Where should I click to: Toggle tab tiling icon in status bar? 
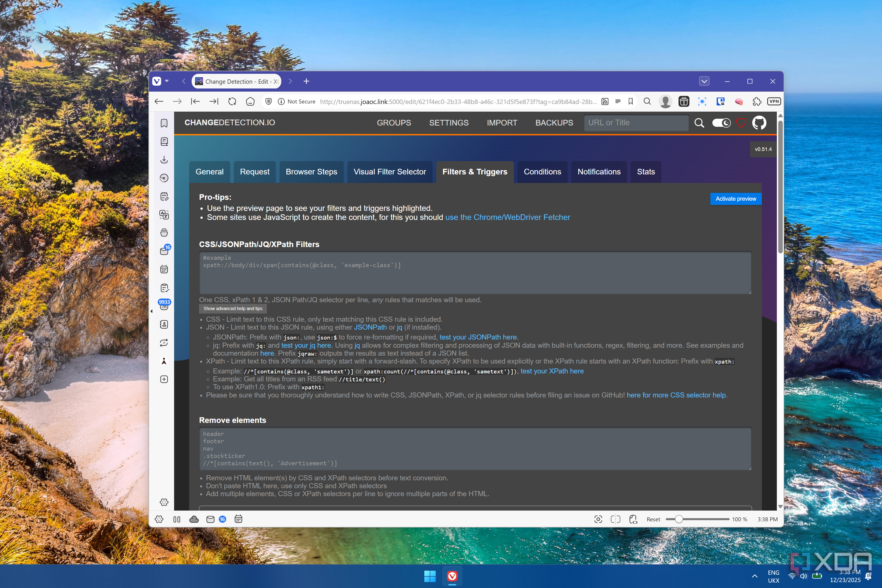click(615, 519)
